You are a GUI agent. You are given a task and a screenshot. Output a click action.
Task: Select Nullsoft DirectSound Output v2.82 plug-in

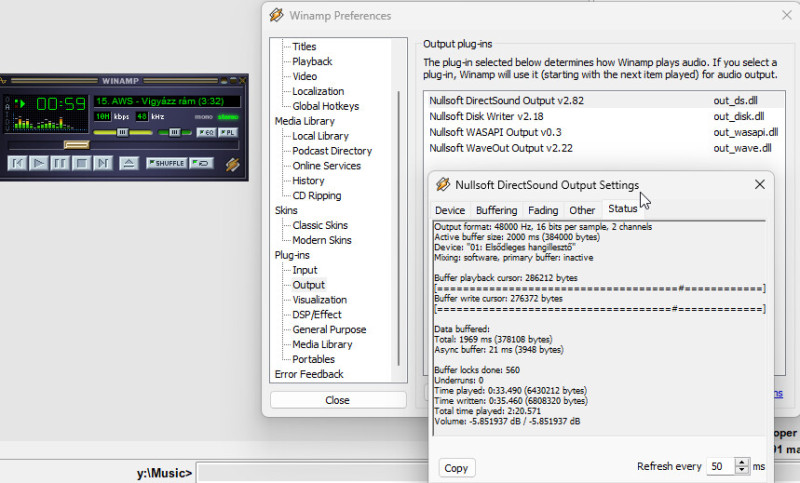(604, 100)
